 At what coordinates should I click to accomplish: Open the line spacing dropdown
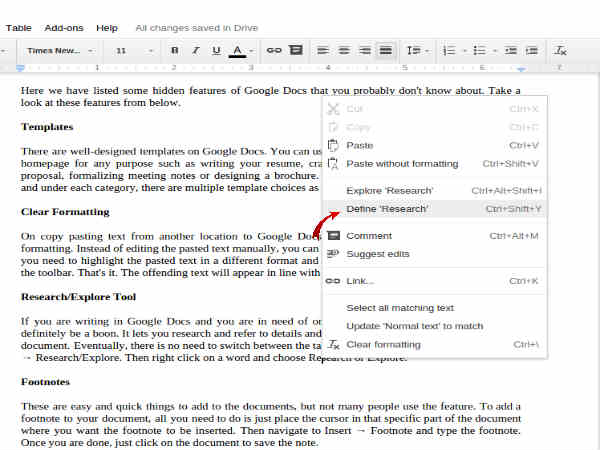pyautogui.click(x=417, y=49)
